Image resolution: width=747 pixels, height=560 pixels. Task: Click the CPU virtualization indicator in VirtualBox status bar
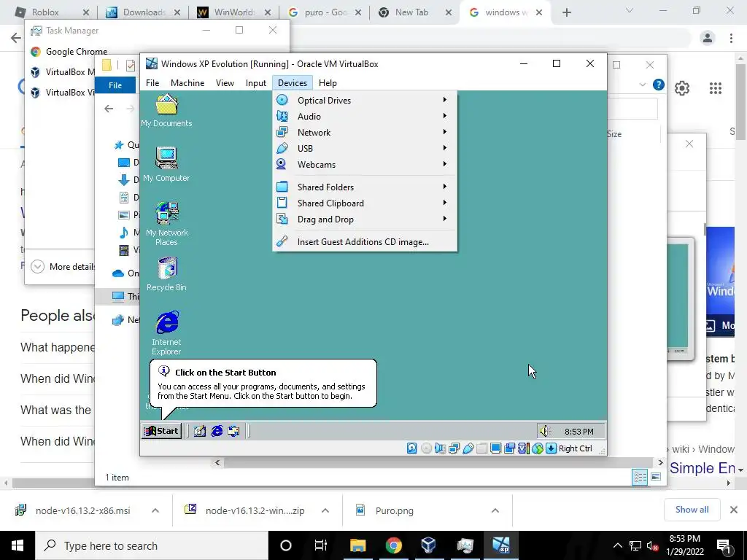click(x=524, y=448)
